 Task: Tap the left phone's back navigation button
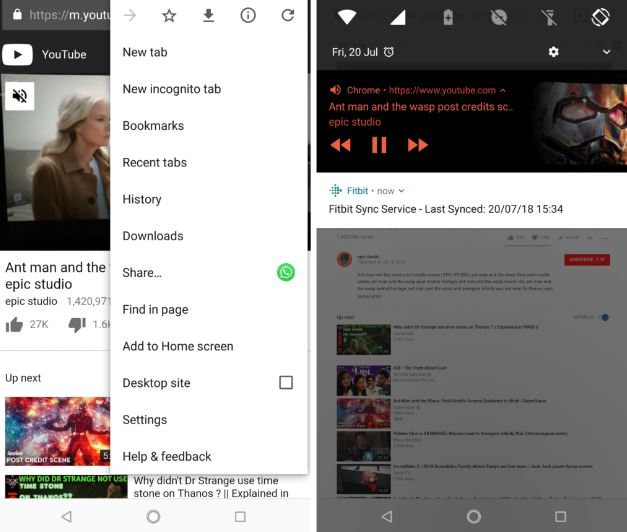[67, 517]
